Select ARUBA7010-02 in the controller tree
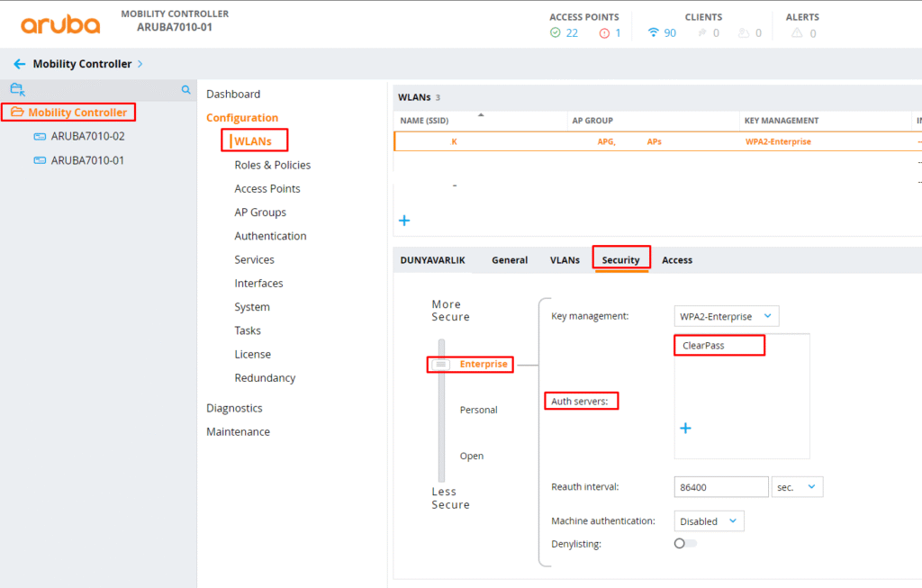The width and height of the screenshot is (922, 588). 87,137
